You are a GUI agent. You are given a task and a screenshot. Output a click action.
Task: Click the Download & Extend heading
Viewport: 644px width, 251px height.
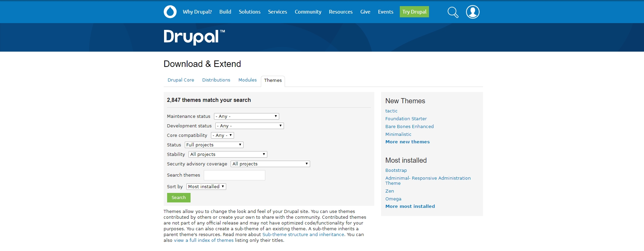click(x=202, y=64)
